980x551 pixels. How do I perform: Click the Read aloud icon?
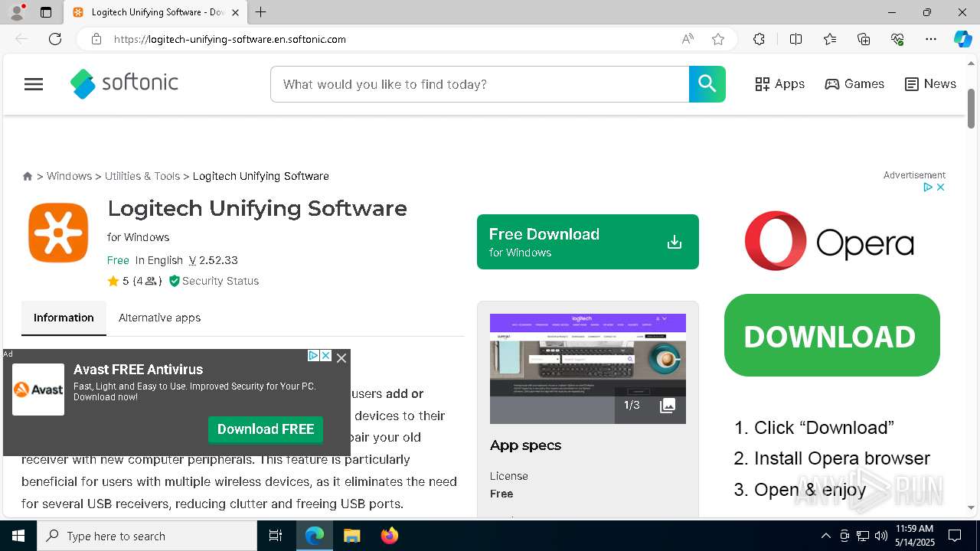tap(688, 39)
